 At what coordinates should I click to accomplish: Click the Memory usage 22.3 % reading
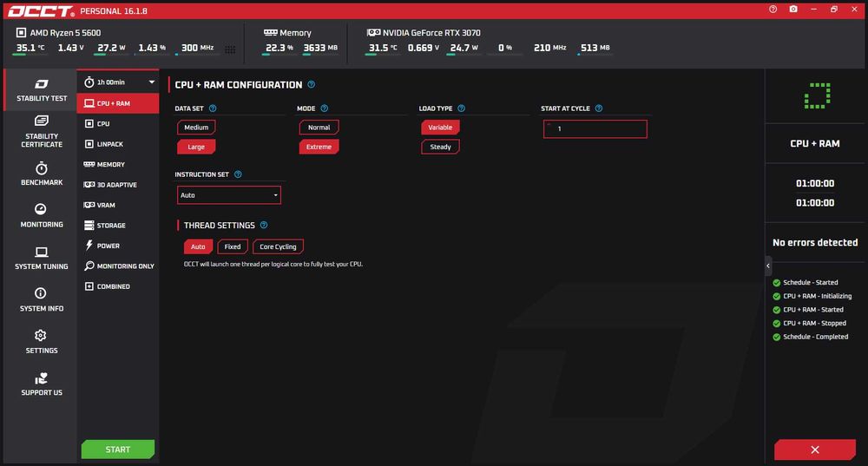coord(279,48)
